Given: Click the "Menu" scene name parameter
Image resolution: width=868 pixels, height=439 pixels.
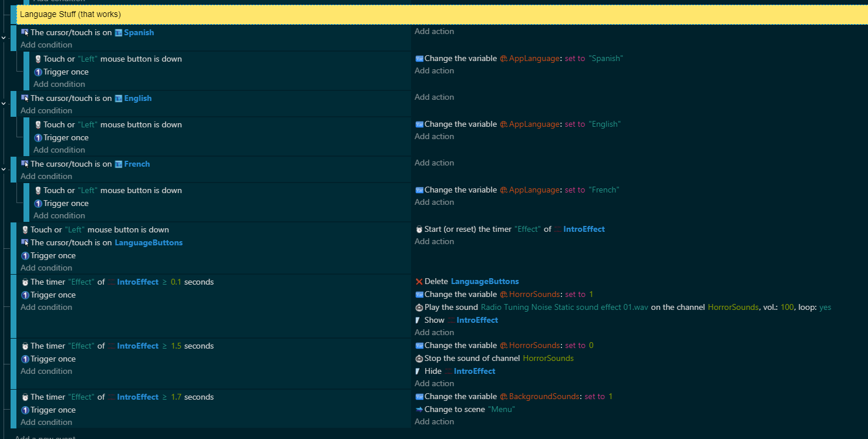Looking at the screenshot, I should (501, 410).
